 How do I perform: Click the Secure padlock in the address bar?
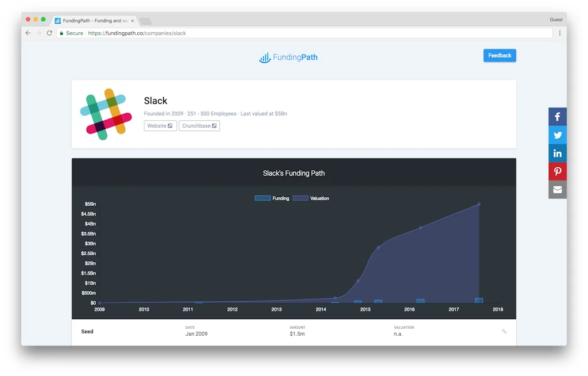tap(61, 33)
